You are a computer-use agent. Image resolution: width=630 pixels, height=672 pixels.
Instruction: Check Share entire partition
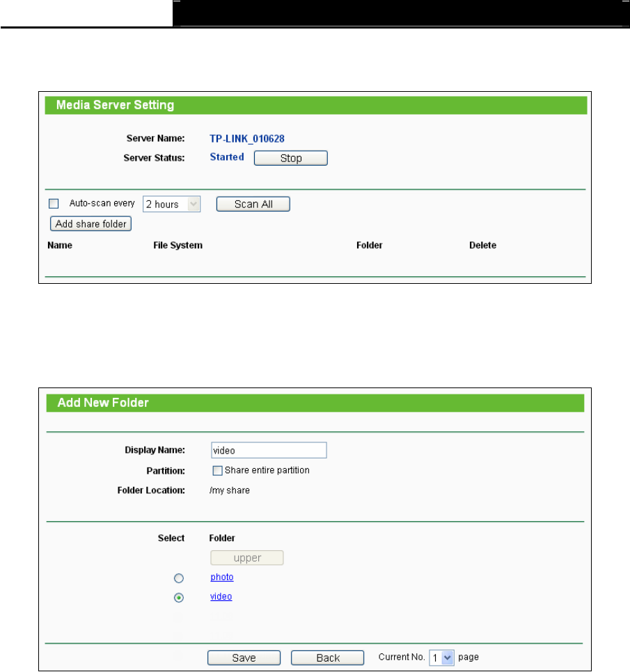tap(217, 470)
